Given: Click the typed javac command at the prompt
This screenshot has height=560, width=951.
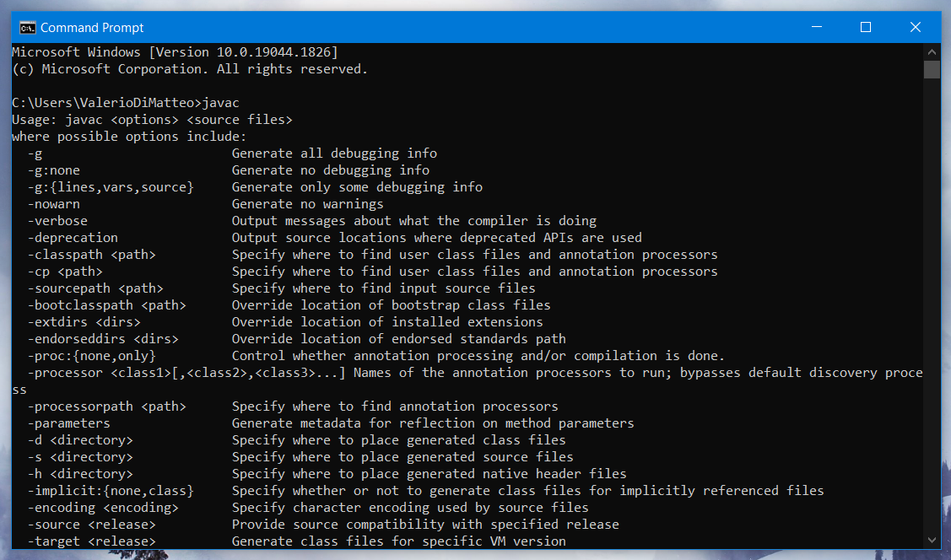Looking at the screenshot, I should tap(221, 102).
